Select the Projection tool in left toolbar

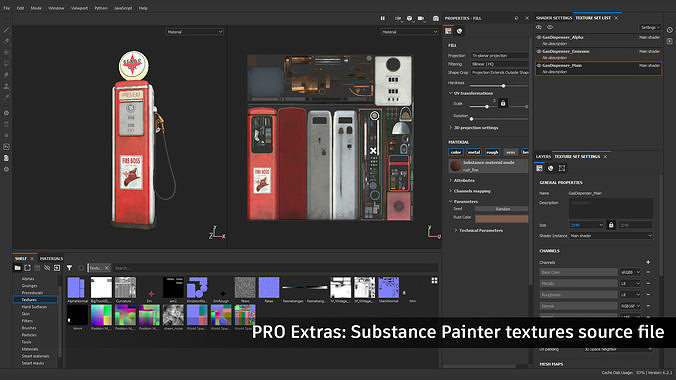pyautogui.click(x=6, y=52)
